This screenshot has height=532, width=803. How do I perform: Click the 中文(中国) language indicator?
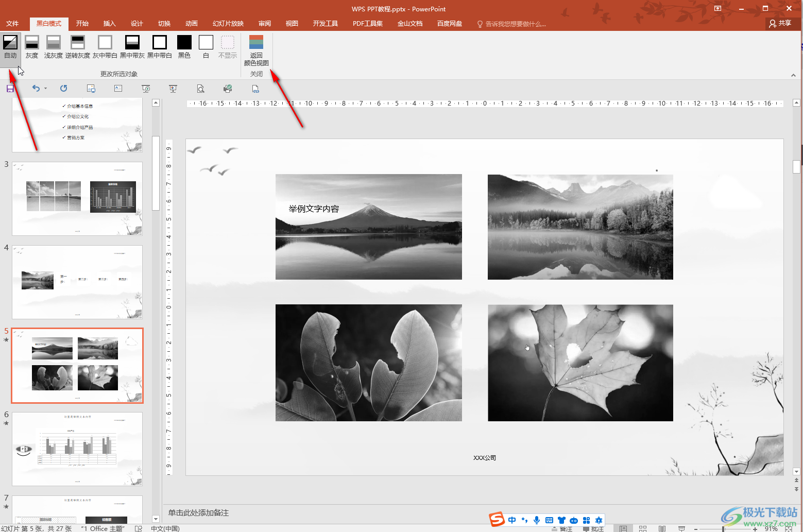pos(165,529)
